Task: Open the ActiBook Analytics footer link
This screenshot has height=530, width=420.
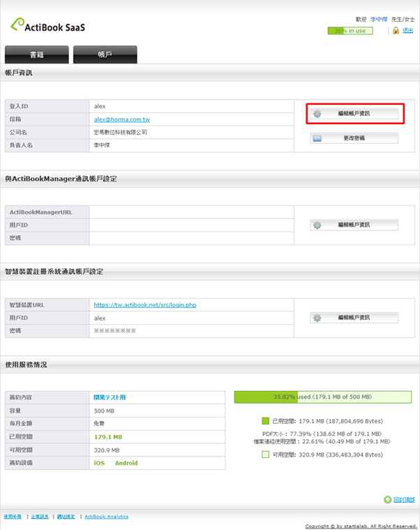Action: pyautogui.click(x=106, y=517)
